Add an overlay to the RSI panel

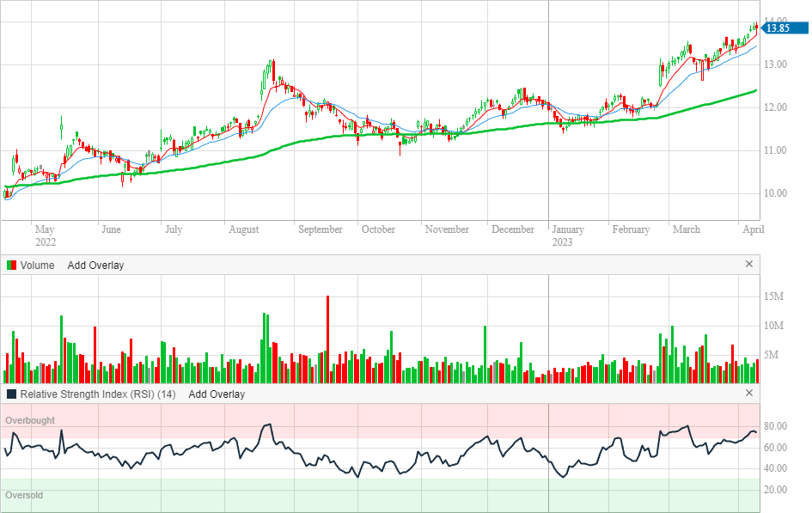tap(217, 394)
